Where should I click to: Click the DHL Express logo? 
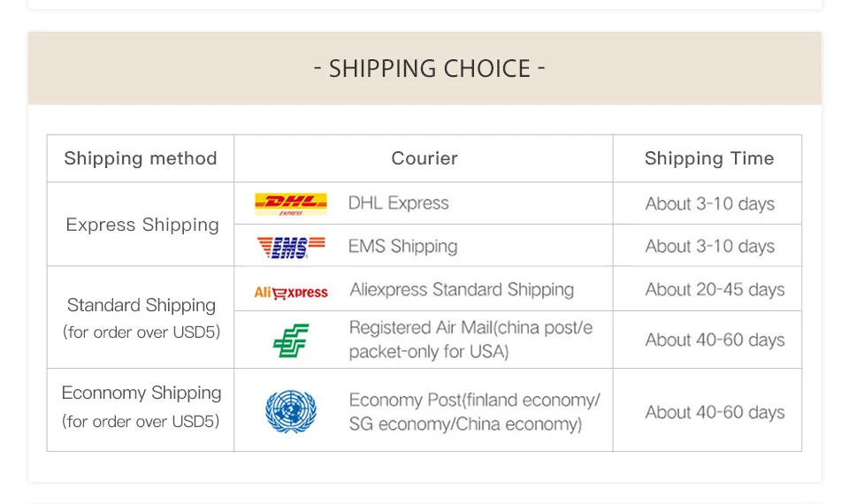pyautogui.click(x=291, y=204)
